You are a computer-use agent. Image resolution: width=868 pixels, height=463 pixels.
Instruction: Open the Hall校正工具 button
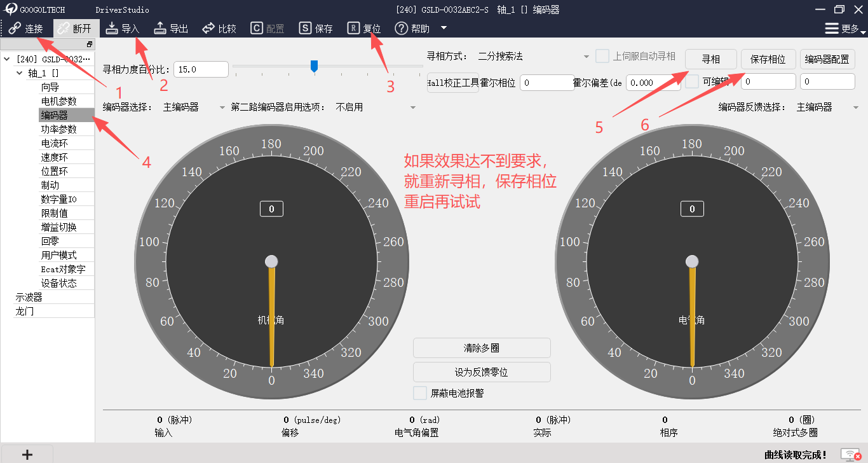pyautogui.click(x=452, y=83)
